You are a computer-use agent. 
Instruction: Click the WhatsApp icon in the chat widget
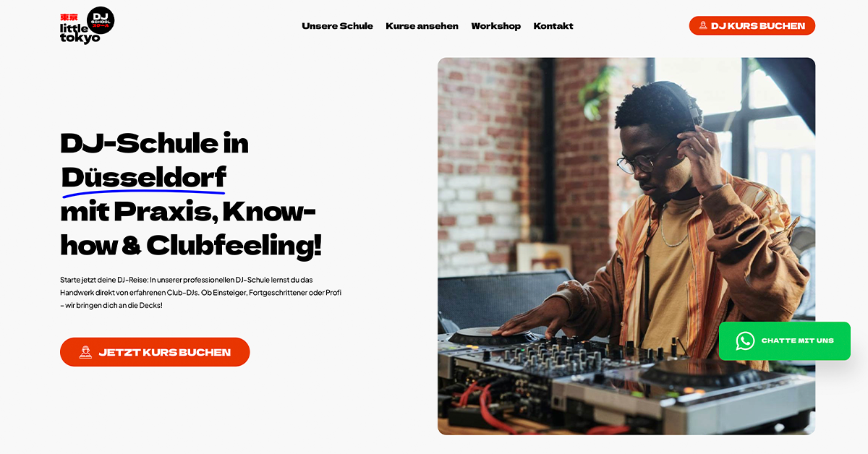click(x=745, y=341)
